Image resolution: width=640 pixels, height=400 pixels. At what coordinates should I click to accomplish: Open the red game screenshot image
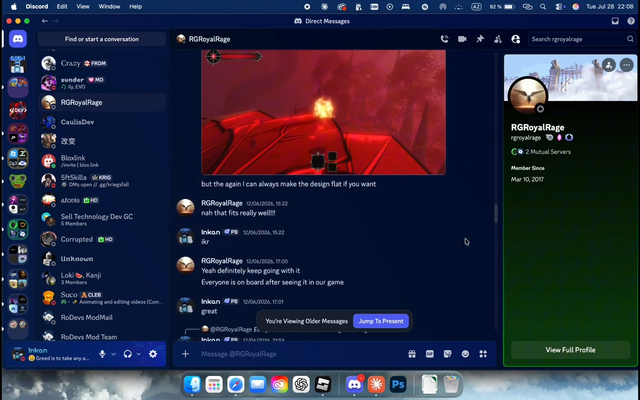tap(323, 112)
